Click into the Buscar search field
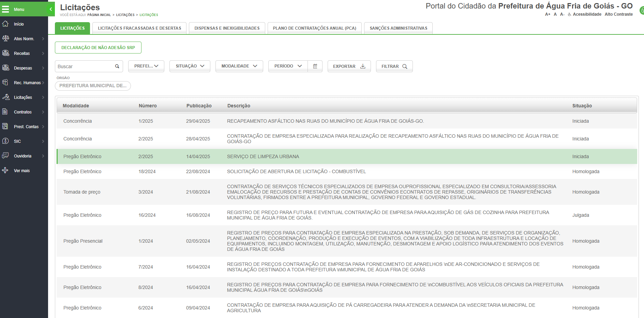 (85, 66)
